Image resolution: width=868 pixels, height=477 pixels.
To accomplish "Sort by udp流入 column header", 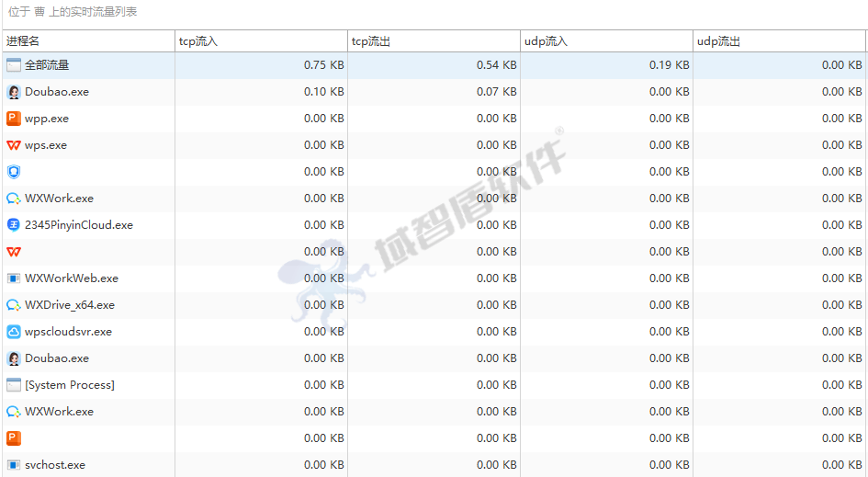I will point(546,41).
